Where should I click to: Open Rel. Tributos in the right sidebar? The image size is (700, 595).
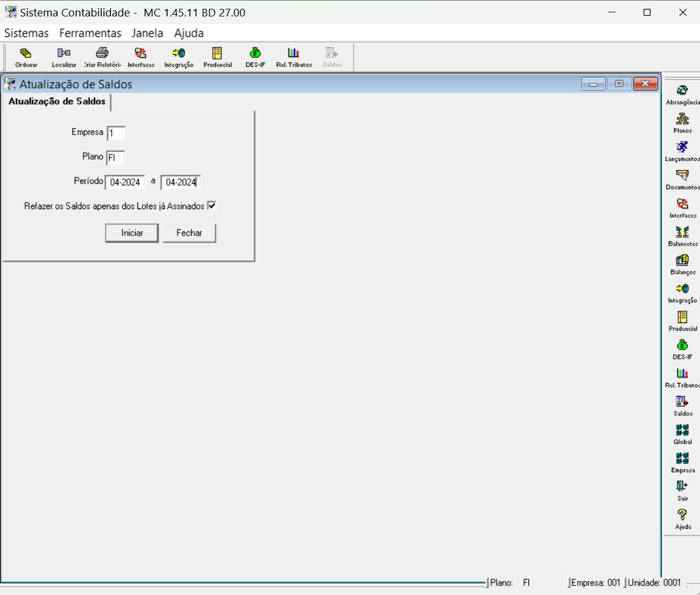tap(682, 378)
